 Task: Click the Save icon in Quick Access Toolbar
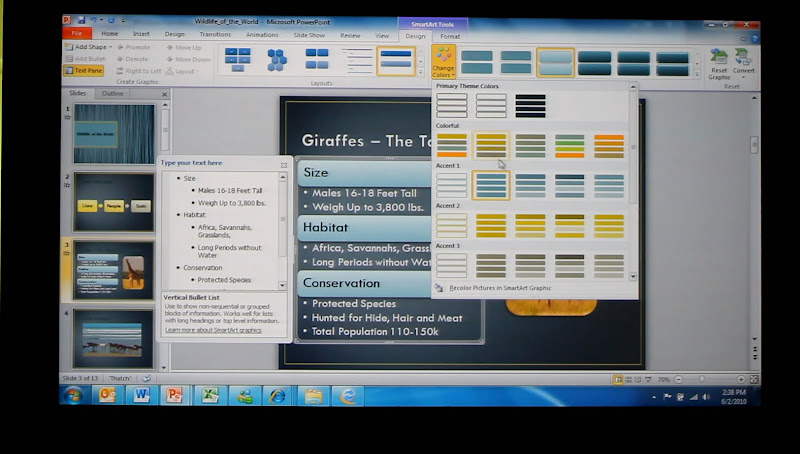tap(81, 20)
